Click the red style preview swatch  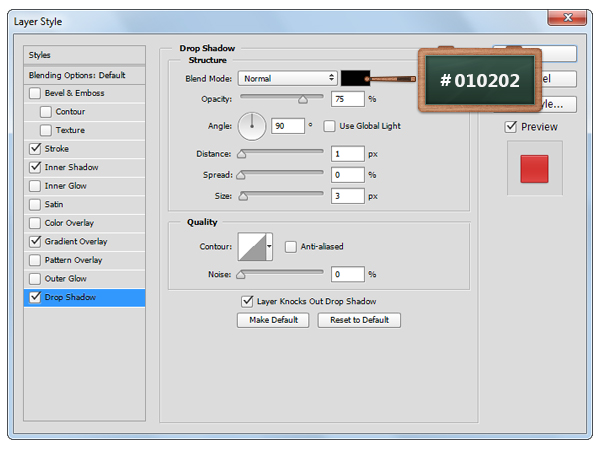coord(535,169)
